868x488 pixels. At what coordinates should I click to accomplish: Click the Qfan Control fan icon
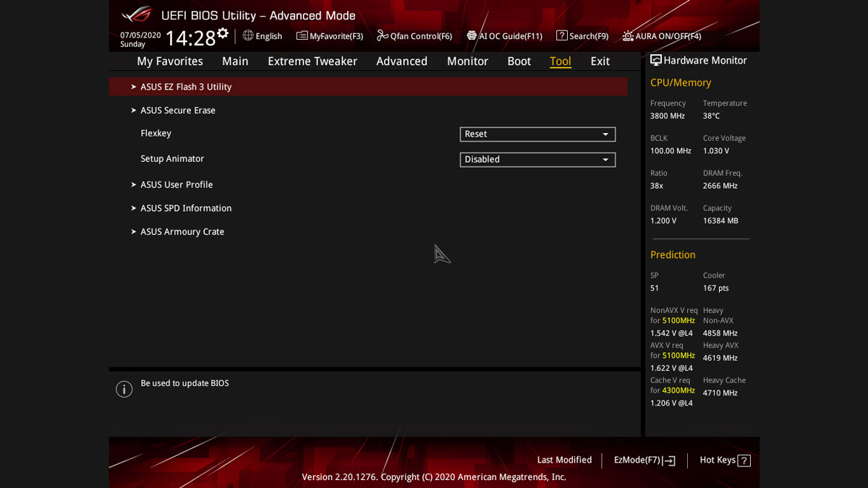tap(383, 35)
